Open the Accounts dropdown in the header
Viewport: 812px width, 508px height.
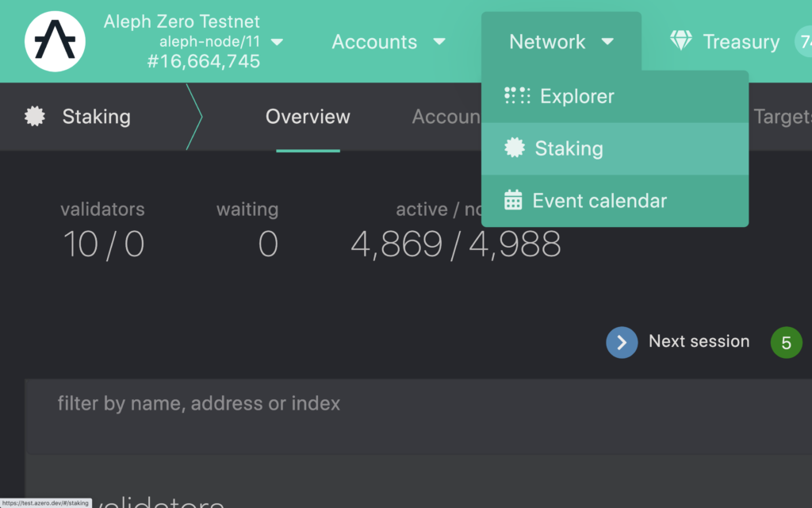[389, 41]
